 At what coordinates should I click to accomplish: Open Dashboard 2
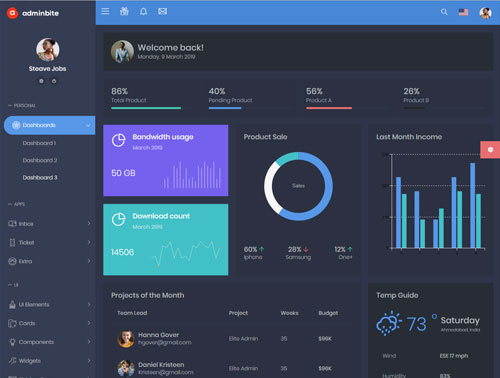40,160
